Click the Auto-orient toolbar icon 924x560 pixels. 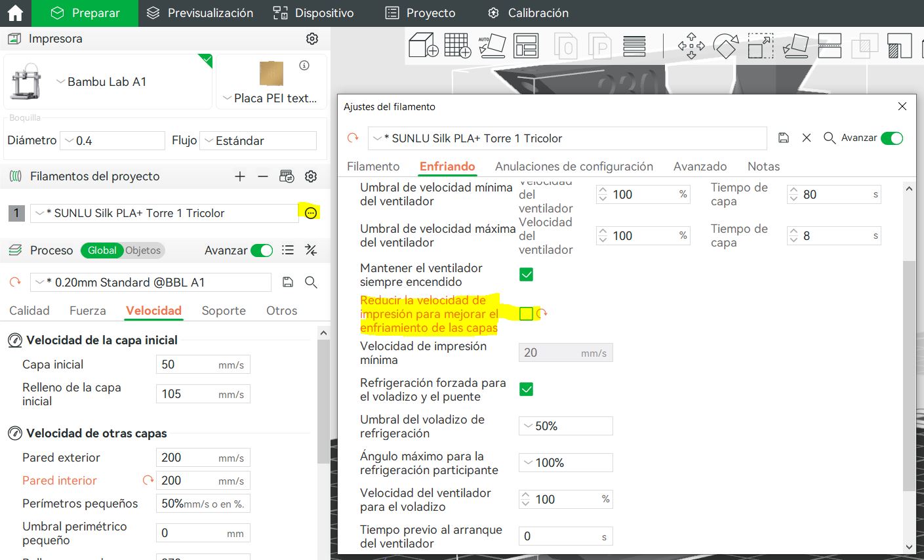[492, 47]
